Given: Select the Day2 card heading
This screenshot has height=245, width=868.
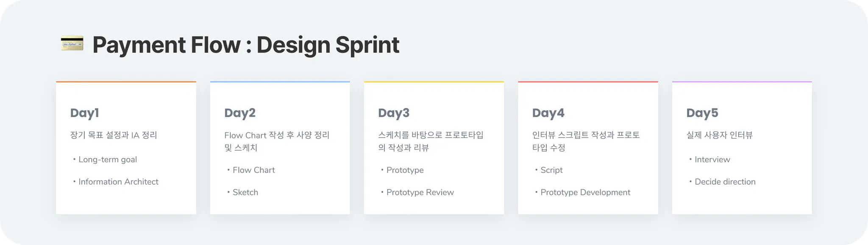Looking at the screenshot, I should pos(240,113).
